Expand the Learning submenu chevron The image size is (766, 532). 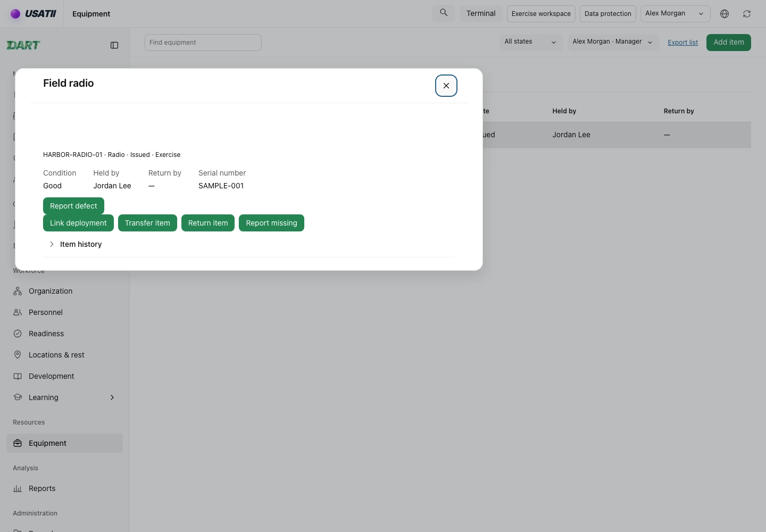(x=112, y=397)
